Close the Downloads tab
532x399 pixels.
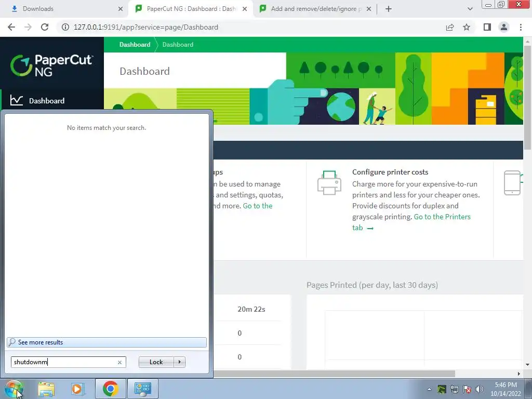(x=121, y=9)
